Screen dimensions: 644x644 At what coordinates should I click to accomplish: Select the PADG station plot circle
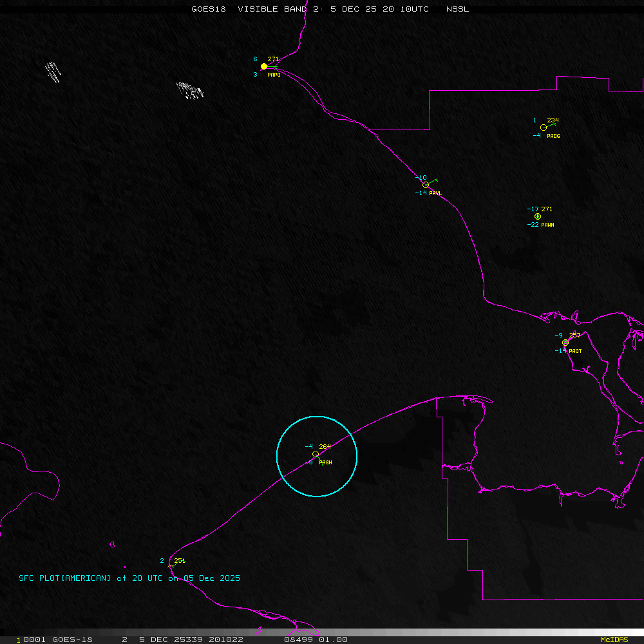[x=544, y=128]
